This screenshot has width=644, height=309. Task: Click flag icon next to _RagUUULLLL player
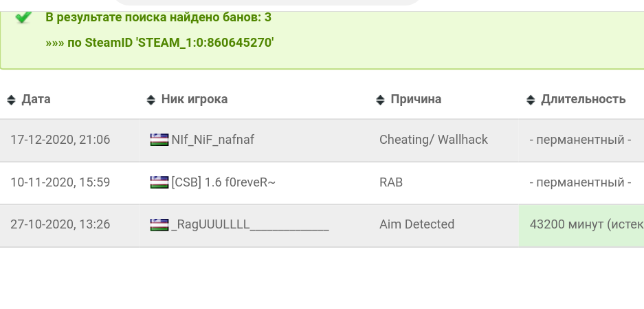[159, 224]
